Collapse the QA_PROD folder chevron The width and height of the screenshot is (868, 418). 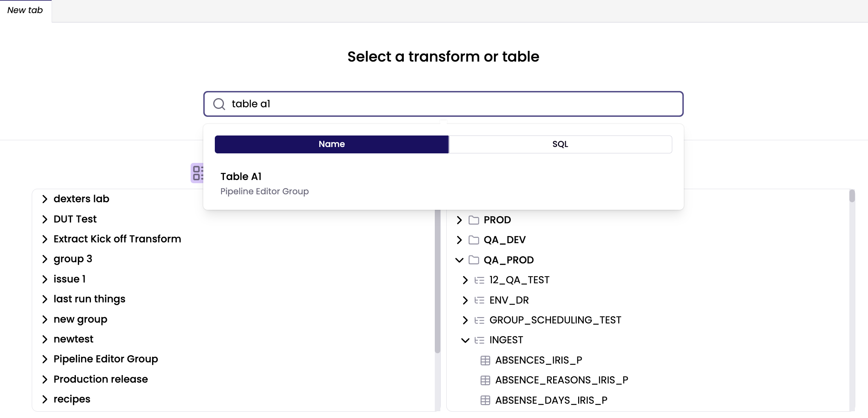[459, 260]
